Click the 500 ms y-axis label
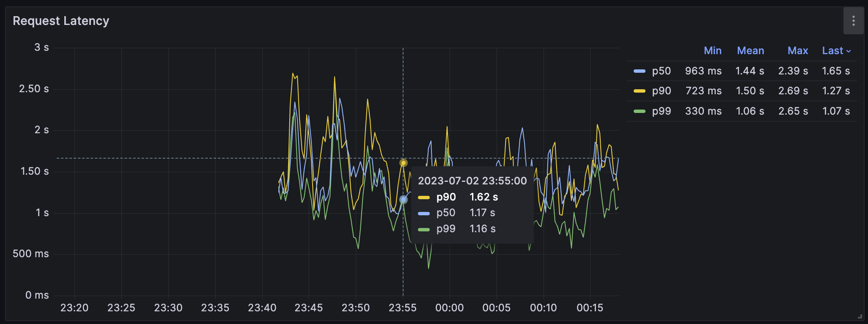This screenshot has width=868, height=324. point(31,254)
